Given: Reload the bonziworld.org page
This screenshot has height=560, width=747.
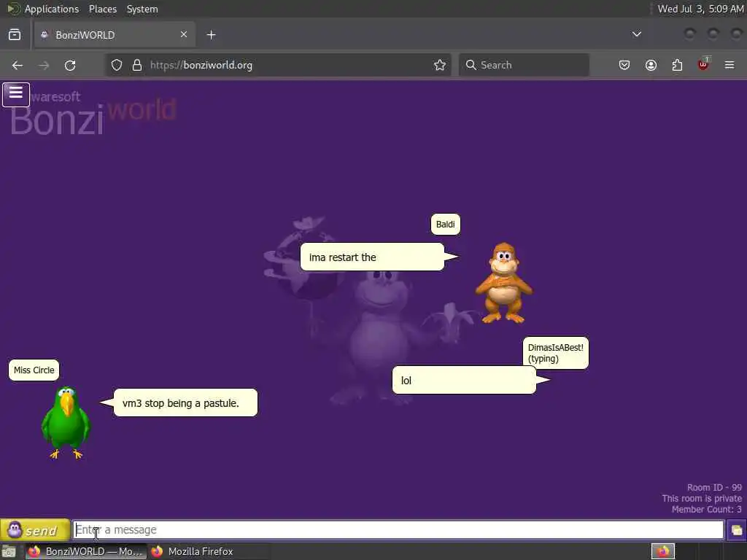Looking at the screenshot, I should point(70,65).
